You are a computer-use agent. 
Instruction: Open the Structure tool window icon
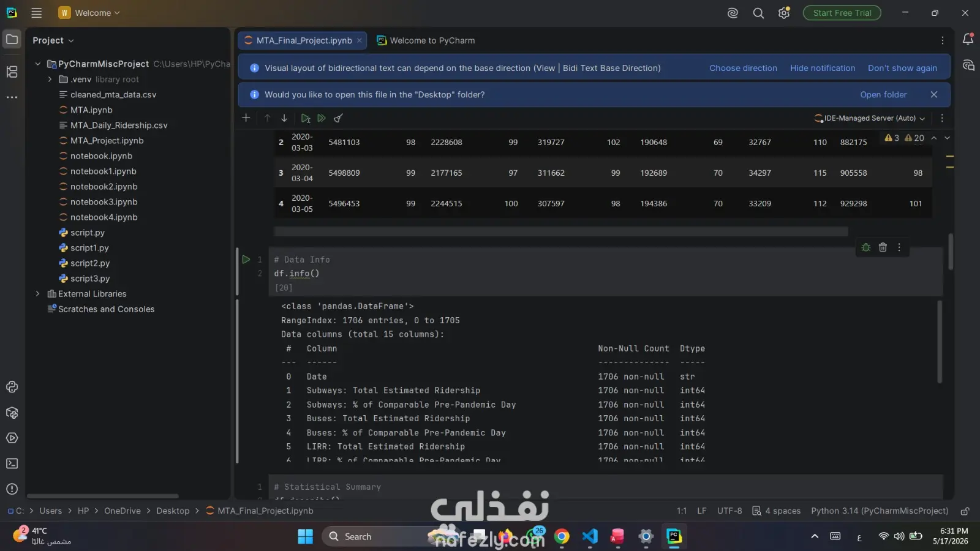[x=12, y=72]
